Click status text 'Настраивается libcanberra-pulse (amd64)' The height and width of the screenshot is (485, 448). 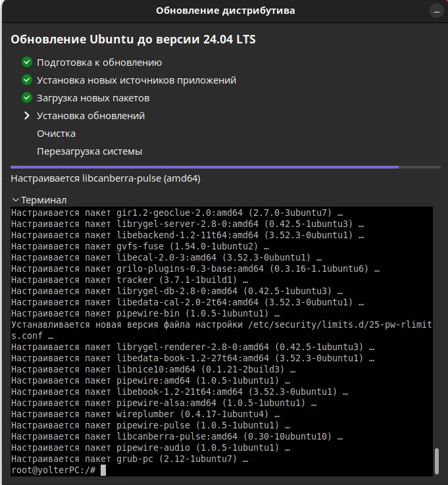coord(105,178)
